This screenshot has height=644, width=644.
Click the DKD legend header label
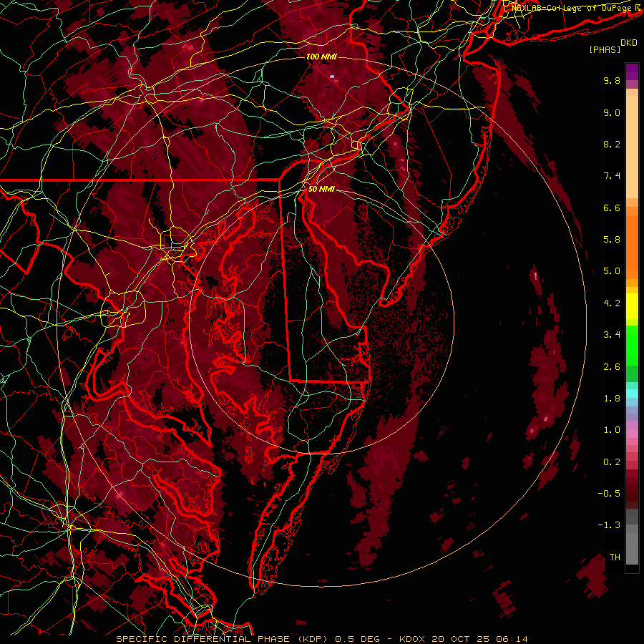[x=629, y=43]
